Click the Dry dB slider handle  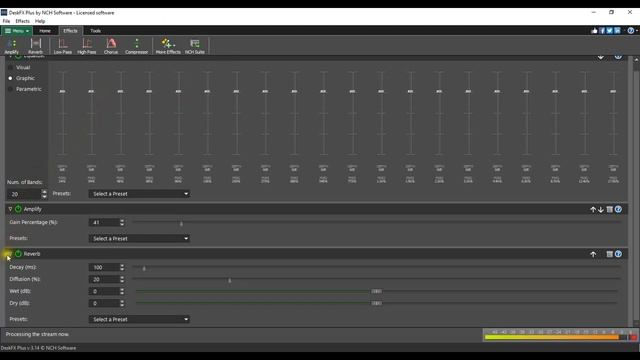[x=376, y=303]
